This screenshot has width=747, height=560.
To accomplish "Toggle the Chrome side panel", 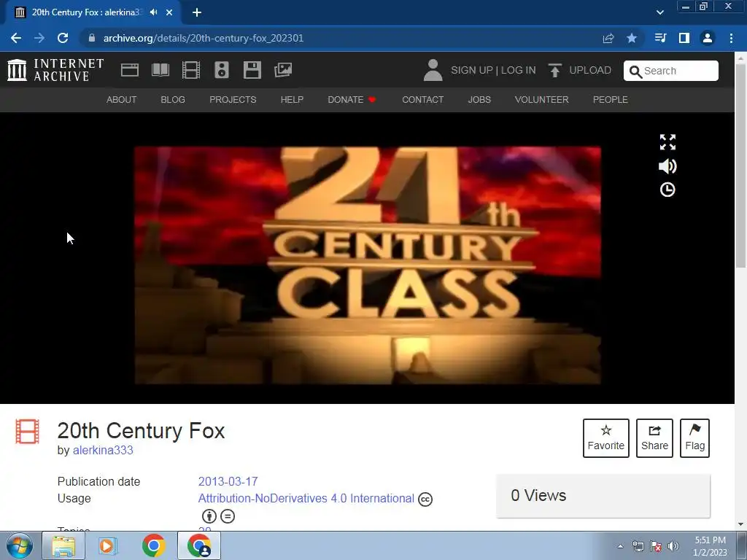I will click(x=684, y=38).
